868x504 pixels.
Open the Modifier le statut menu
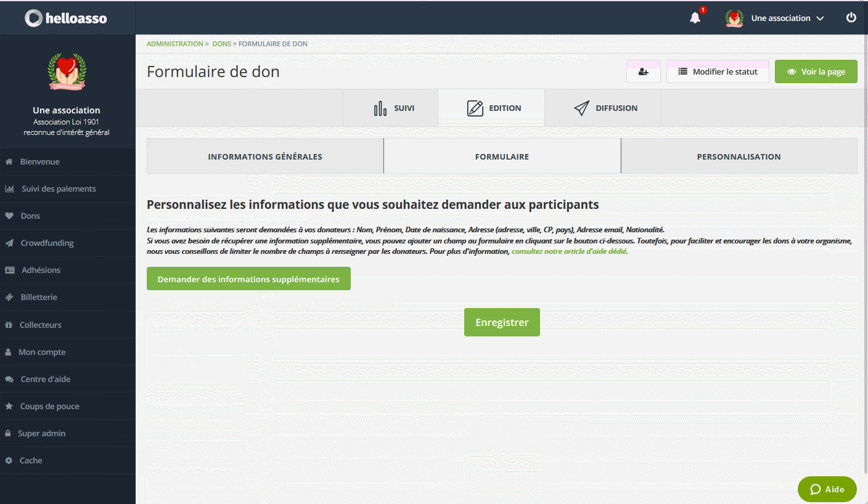718,71
